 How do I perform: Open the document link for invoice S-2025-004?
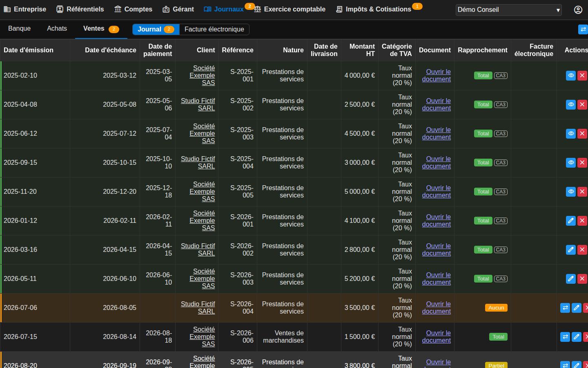pos(437,163)
